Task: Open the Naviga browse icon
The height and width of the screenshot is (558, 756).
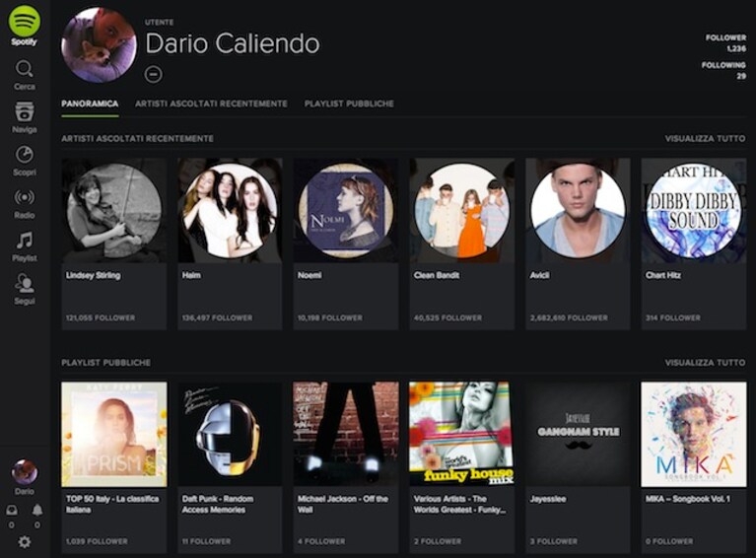Action: click(x=24, y=111)
